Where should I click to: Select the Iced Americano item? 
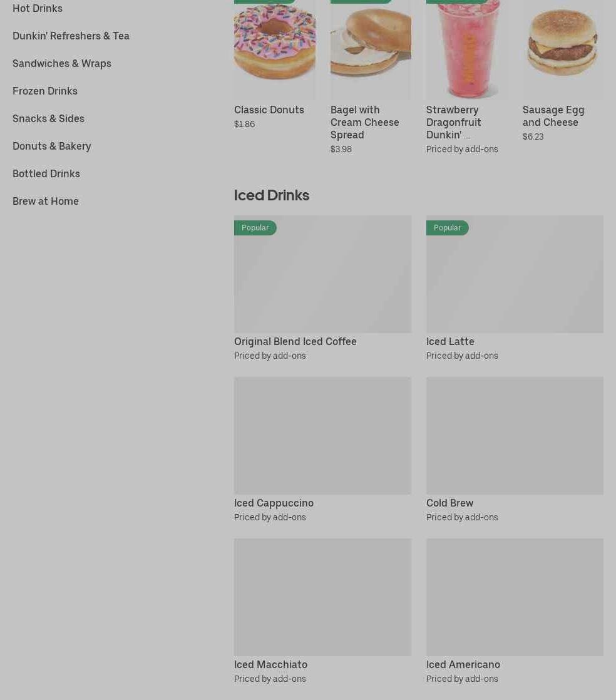515,612
